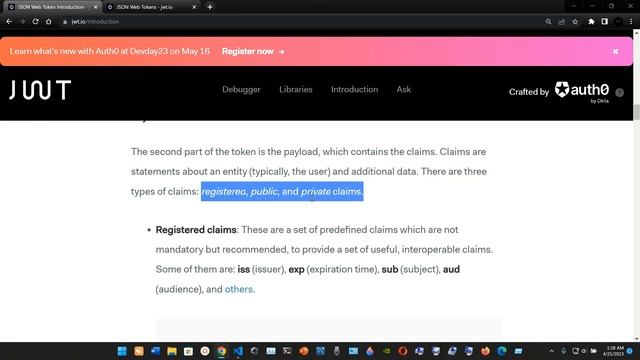Click the bold 'aud' claim name
640x360 pixels.
pos(451,269)
